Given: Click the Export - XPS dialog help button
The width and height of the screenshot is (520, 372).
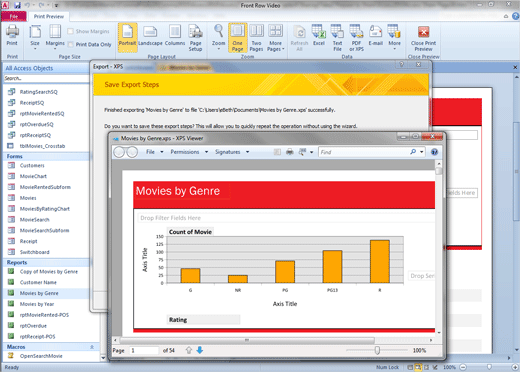Looking at the screenshot, I should tap(402, 65).
